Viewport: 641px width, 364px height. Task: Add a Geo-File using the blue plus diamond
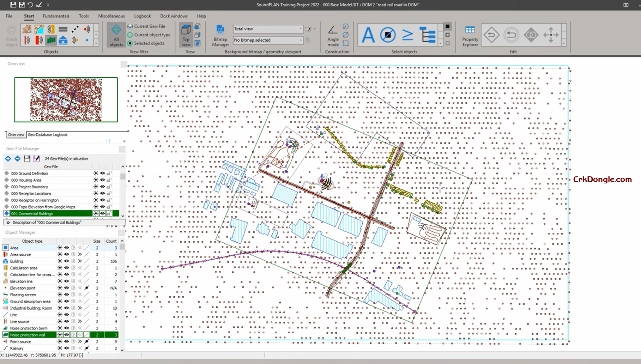pyautogui.click(x=8, y=159)
